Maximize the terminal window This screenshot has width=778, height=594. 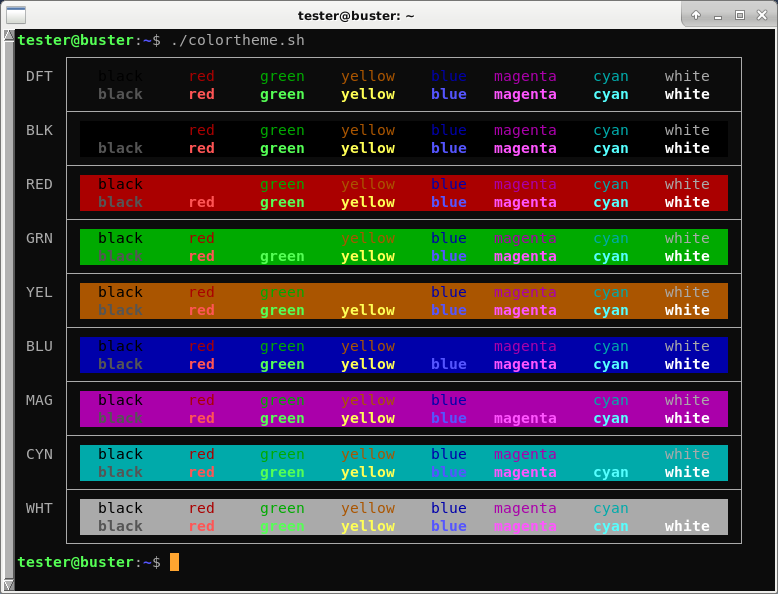click(740, 15)
